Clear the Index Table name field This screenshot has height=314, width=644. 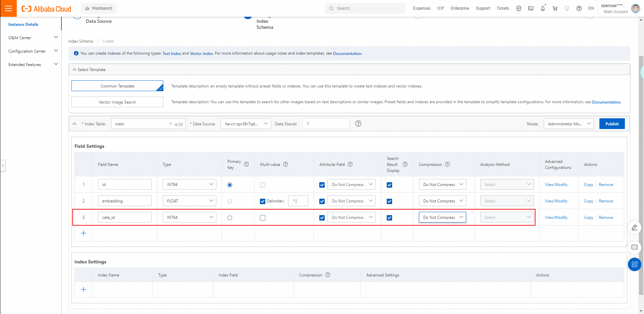[171, 124]
